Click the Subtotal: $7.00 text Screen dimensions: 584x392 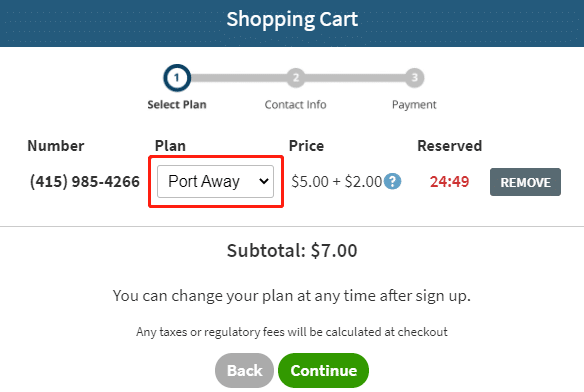click(292, 250)
